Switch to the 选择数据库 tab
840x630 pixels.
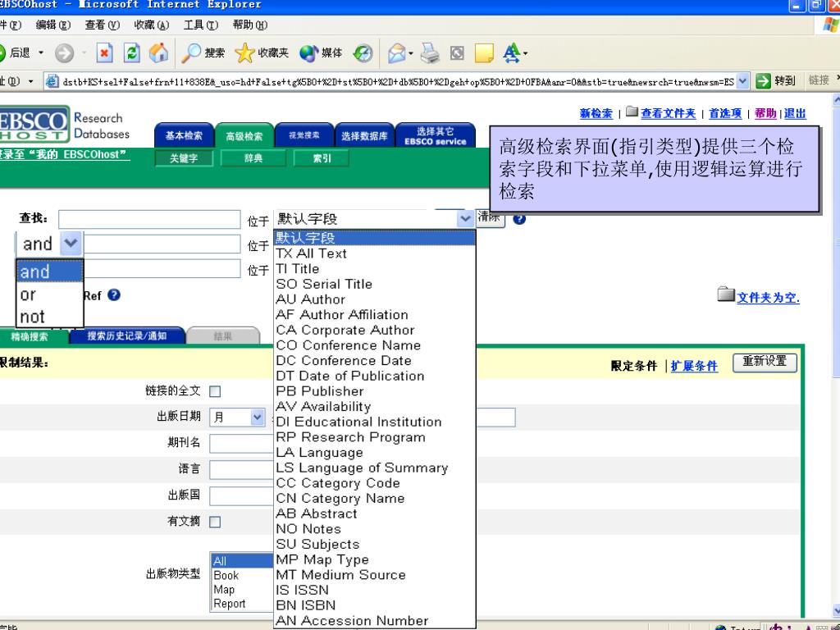click(364, 136)
